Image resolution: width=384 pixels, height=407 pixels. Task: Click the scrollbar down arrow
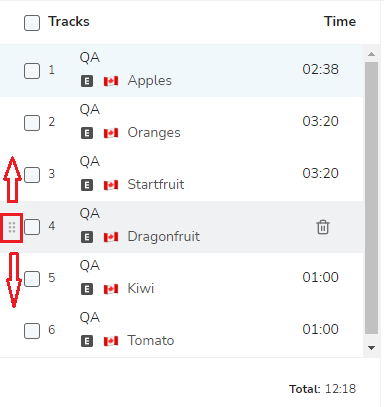click(371, 348)
